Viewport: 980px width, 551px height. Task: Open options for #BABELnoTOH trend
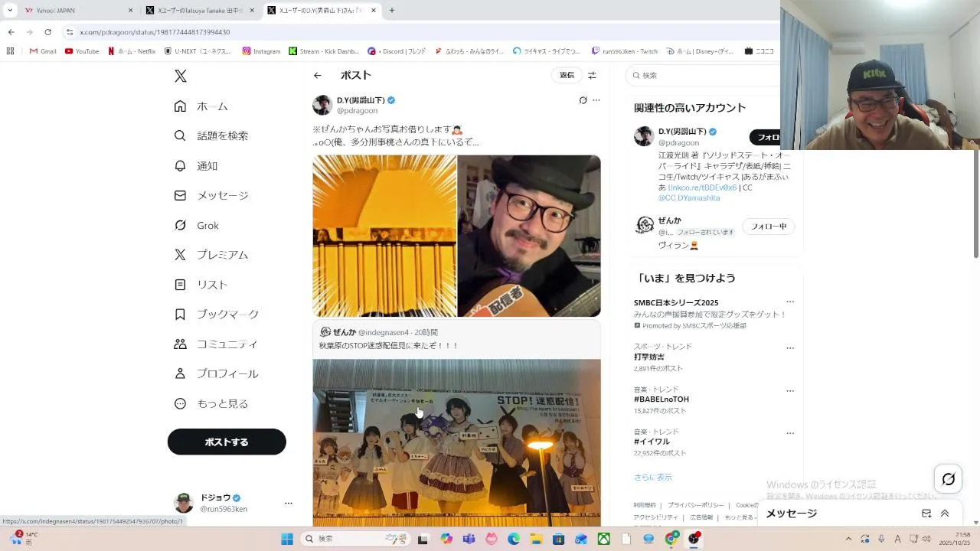790,390
